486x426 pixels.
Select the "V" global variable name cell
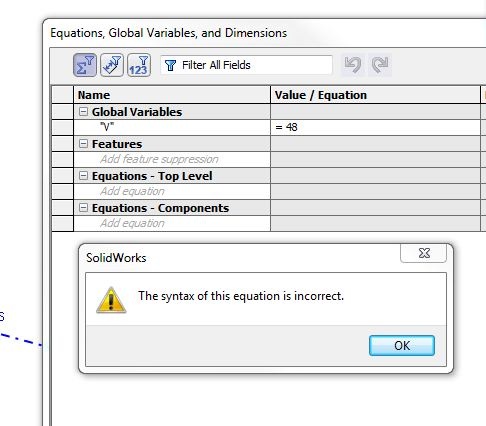point(172,127)
